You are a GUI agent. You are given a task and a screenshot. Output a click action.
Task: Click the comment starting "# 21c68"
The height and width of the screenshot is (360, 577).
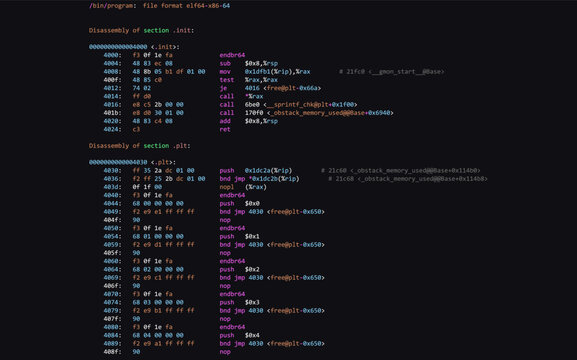(408, 179)
